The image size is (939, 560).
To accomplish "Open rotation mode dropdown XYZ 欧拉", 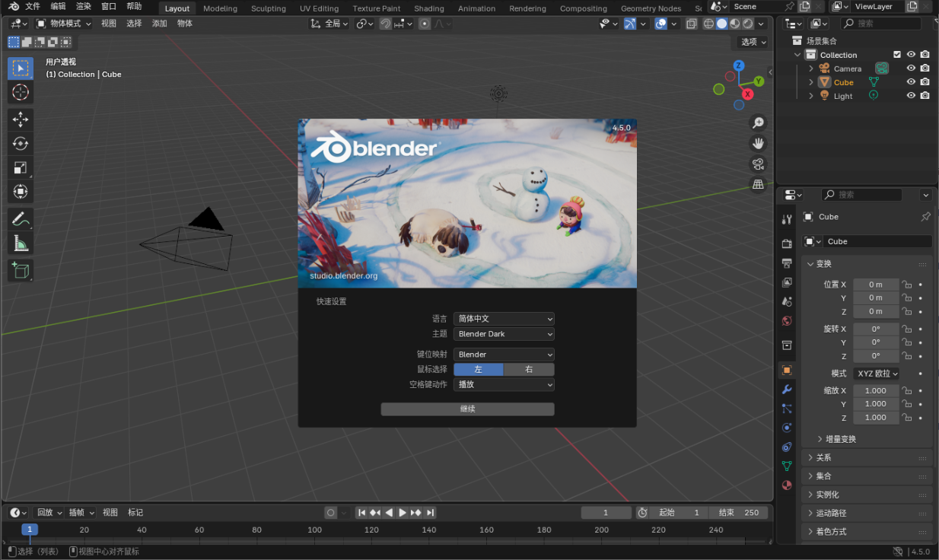I will click(876, 374).
